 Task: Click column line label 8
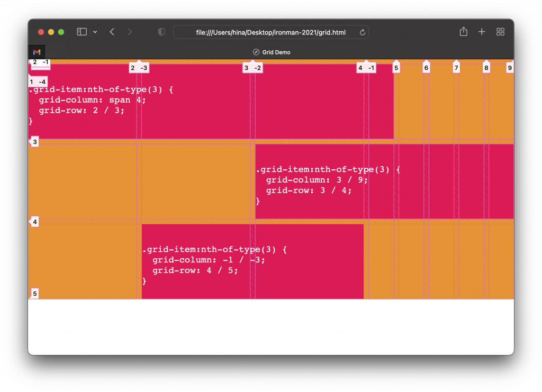(x=486, y=68)
